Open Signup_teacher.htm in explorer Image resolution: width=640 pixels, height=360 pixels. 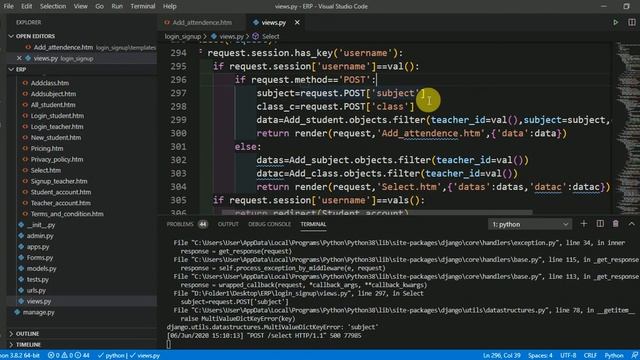[59, 181]
